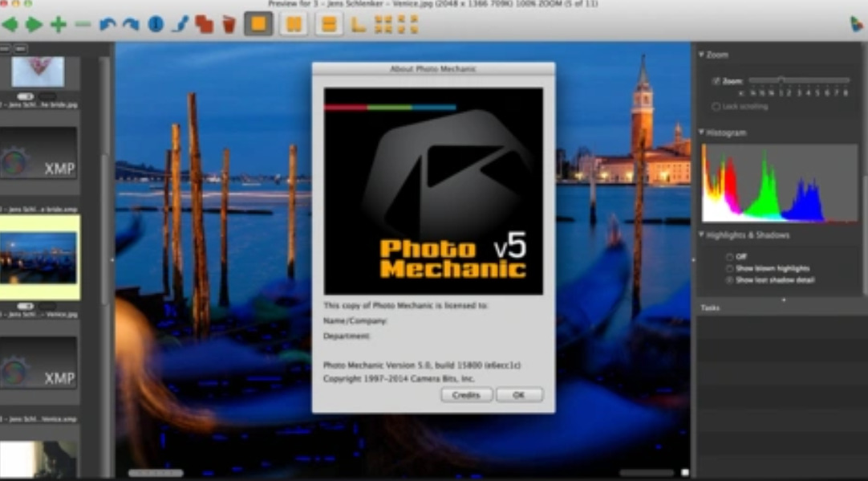Click the arrow handle on right panel divider
This screenshot has width=868, height=481.
point(693,259)
